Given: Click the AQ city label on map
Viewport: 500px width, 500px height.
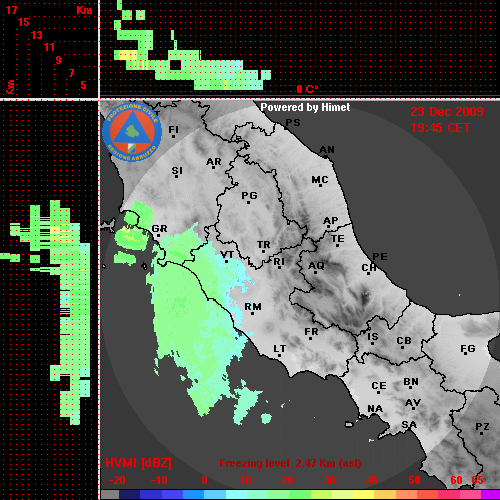Looking at the screenshot, I should [316, 266].
